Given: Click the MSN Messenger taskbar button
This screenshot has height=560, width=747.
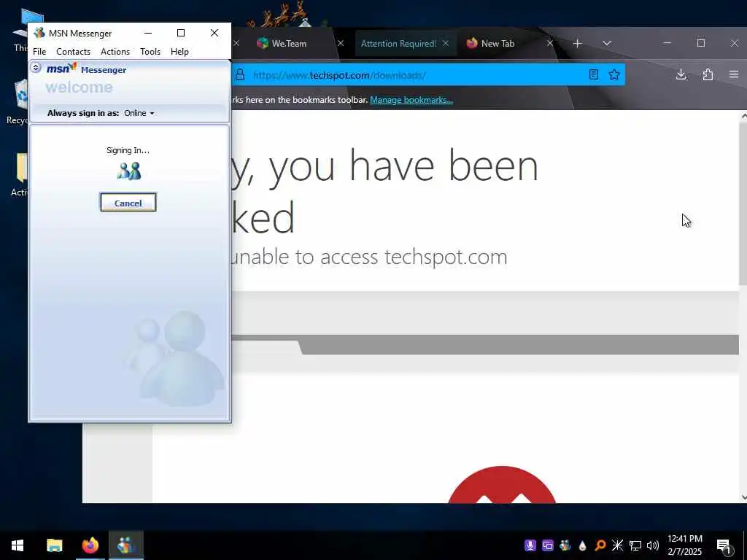Looking at the screenshot, I should (x=126, y=545).
